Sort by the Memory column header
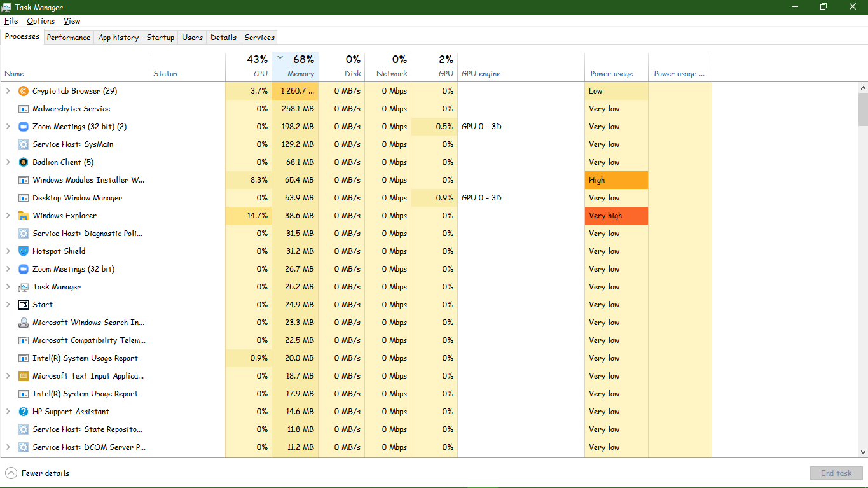Image resolution: width=868 pixels, height=488 pixels. point(295,66)
